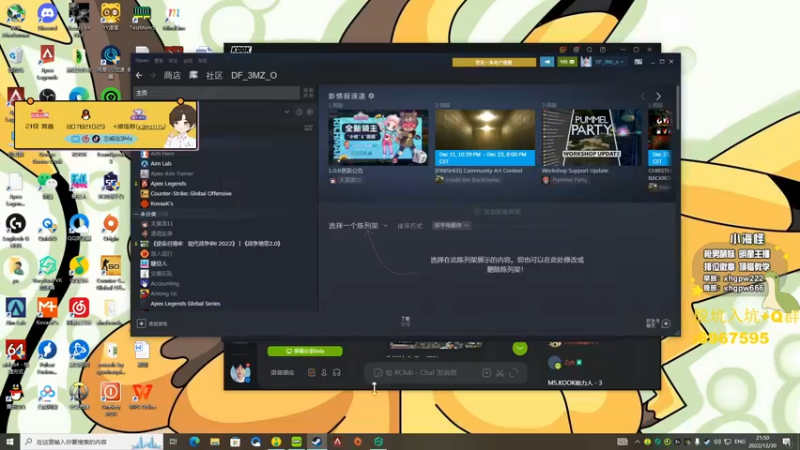The height and width of the screenshot is (450, 800).
Task: Switch library to grid collections view icon
Action: [x=308, y=92]
